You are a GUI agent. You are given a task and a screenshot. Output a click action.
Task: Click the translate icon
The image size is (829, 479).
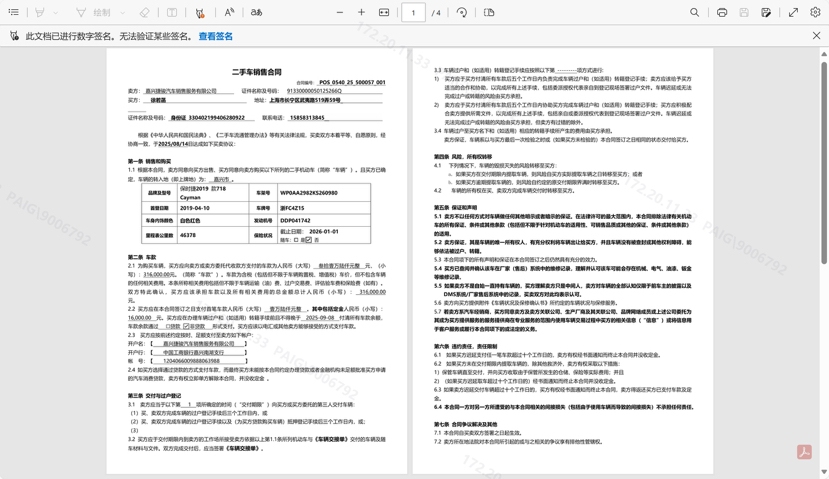click(256, 13)
